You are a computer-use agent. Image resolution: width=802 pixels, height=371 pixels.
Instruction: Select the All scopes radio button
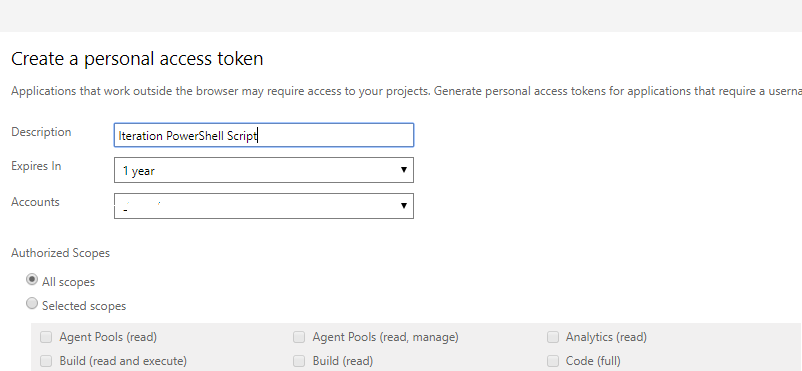tap(32, 280)
